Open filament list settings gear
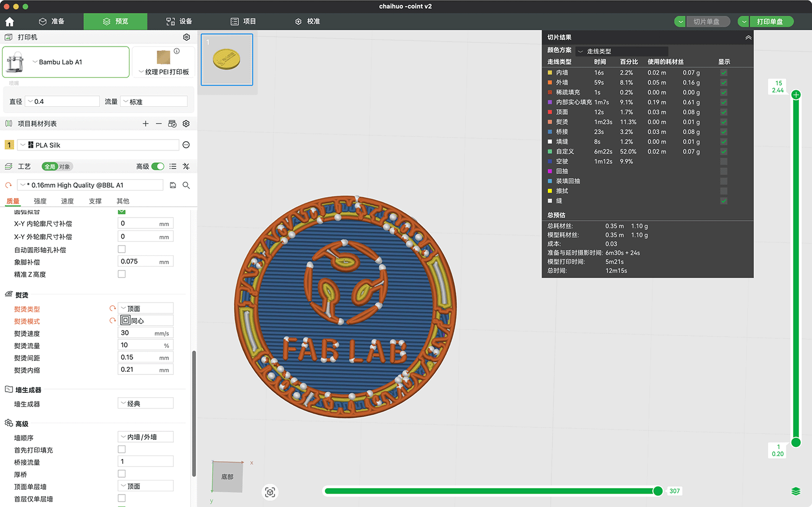The width and height of the screenshot is (812, 507). click(186, 124)
